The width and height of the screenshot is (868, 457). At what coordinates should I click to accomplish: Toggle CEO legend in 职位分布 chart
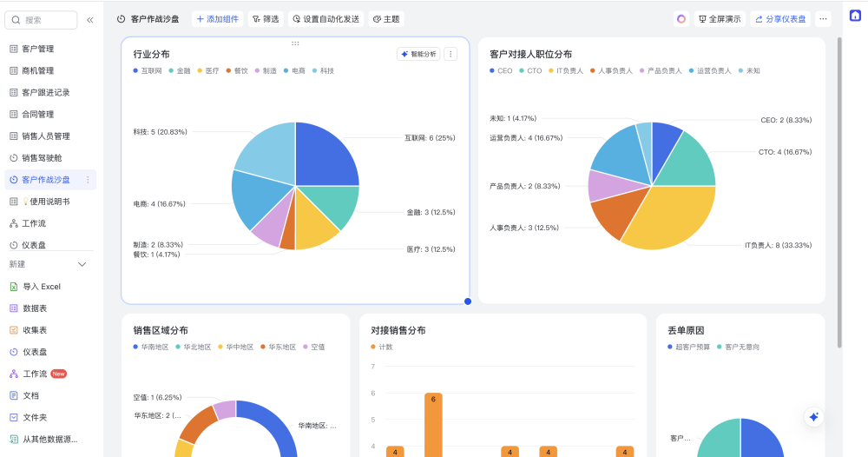pos(502,71)
